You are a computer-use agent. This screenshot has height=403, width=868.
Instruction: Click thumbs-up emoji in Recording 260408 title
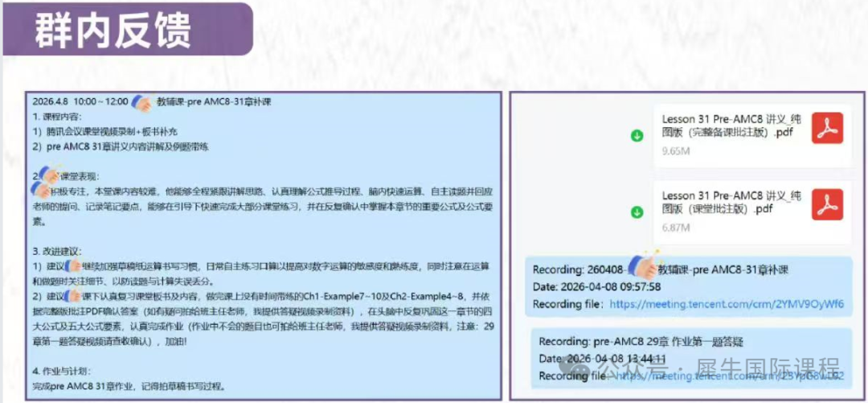643,265
